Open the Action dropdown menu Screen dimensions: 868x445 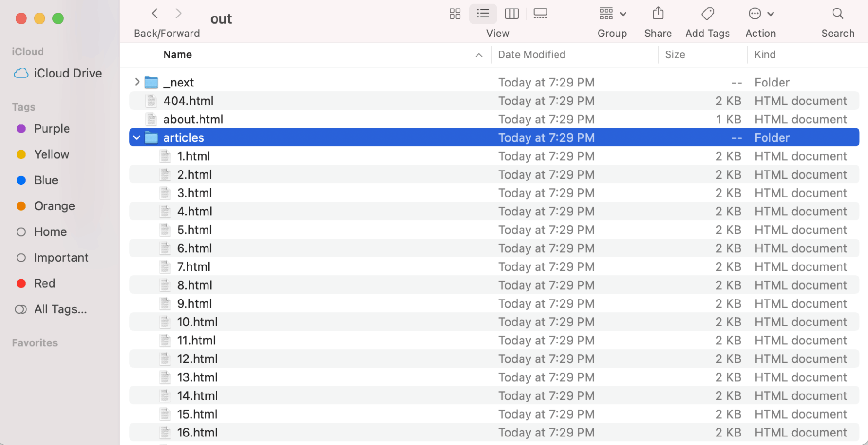pos(761,14)
